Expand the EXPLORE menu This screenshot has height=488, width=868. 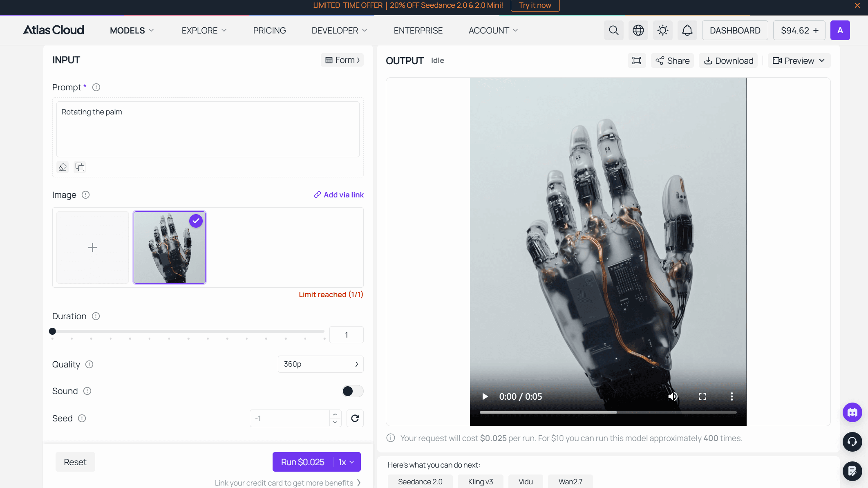(x=204, y=31)
